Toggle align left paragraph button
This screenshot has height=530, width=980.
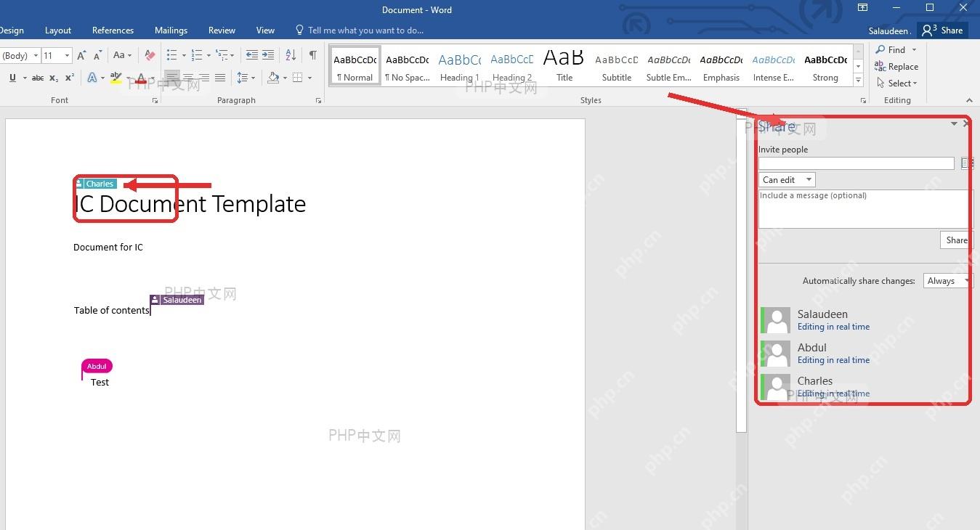[172, 78]
